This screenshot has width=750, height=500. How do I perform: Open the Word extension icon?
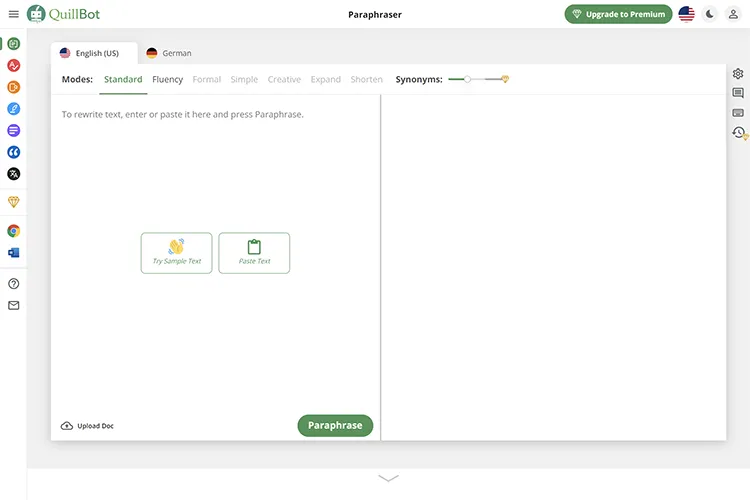click(13, 253)
